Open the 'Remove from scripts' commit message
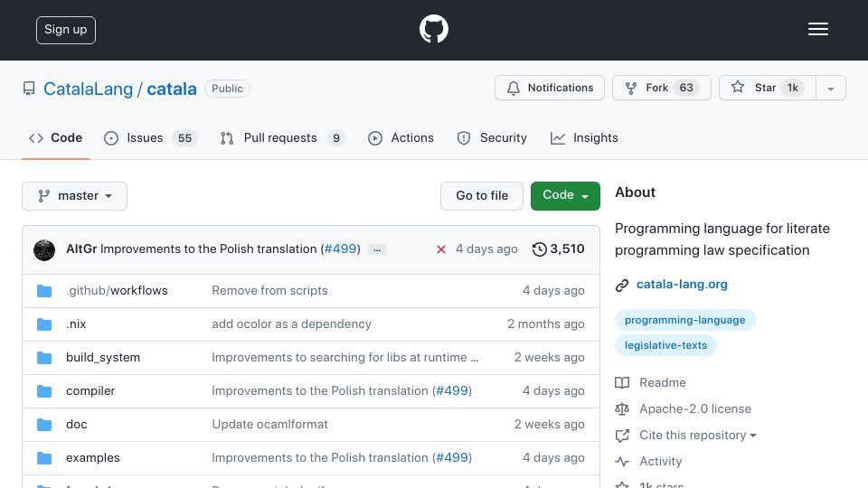 point(269,290)
